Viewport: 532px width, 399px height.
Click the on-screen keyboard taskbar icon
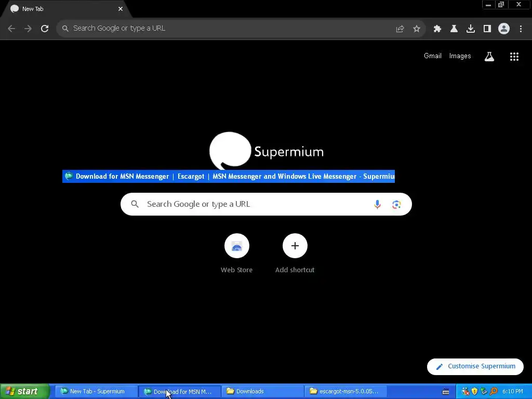click(x=446, y=392)
